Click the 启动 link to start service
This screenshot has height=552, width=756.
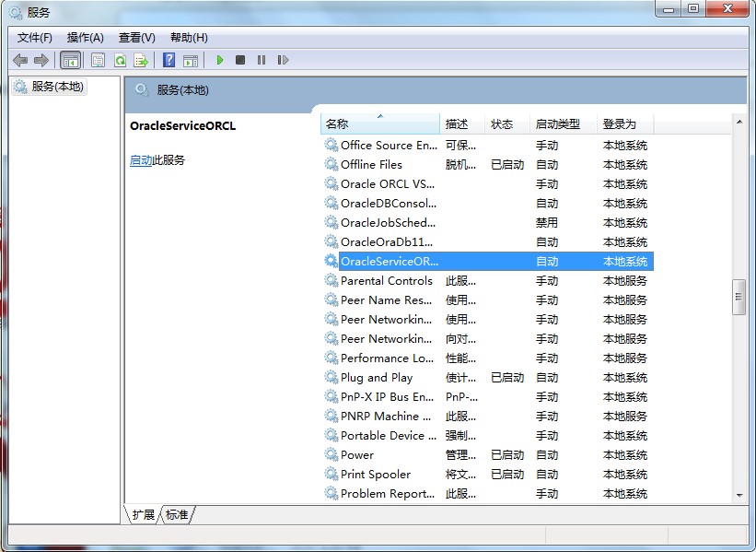point(141,160)
